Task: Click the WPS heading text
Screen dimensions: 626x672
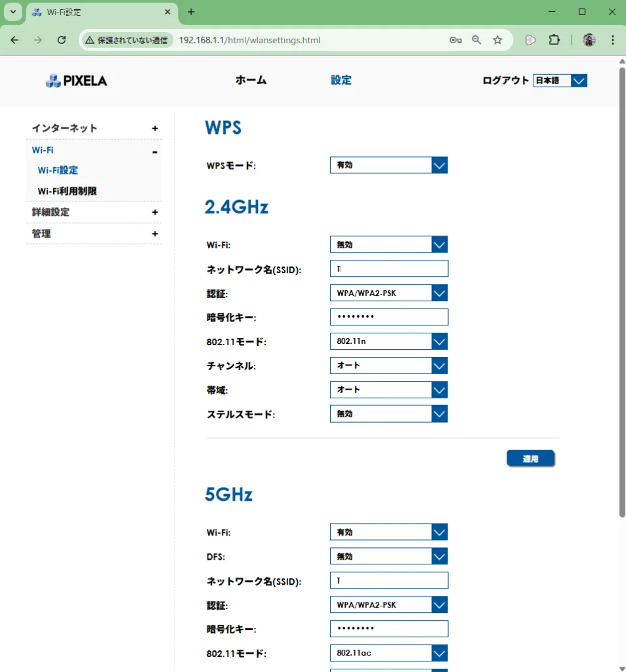Action: tap(223, 128)
